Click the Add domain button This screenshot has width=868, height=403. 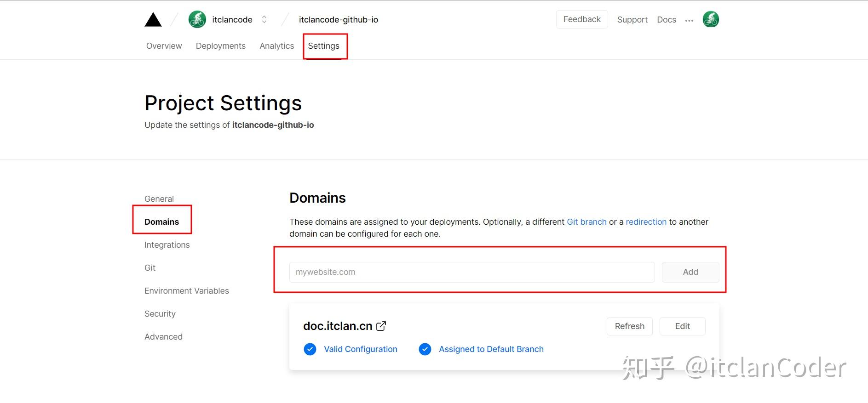690,272
